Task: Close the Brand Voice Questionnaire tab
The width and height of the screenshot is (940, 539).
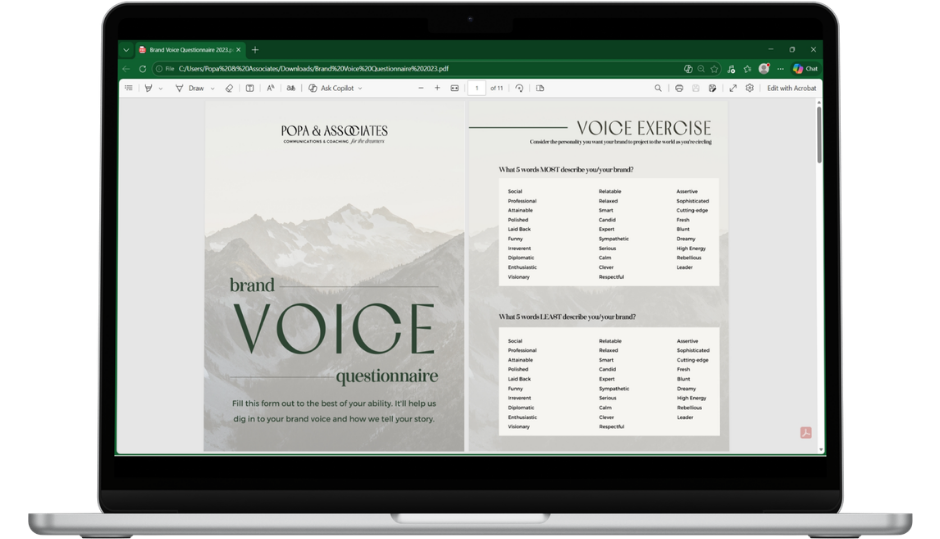Action: click(x=239, y=50)
